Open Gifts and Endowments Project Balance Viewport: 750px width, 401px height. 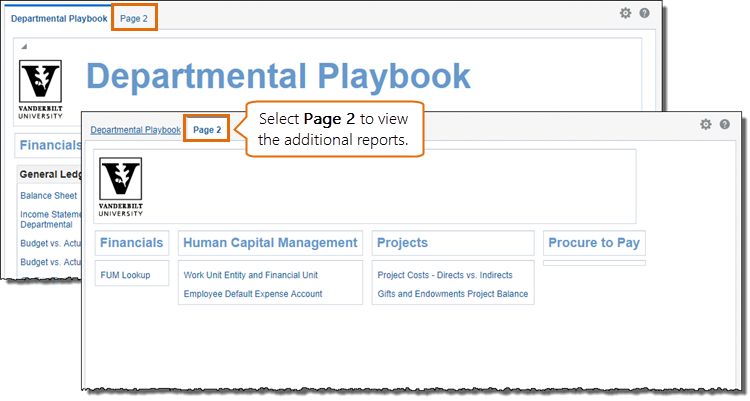pos(452,294)
